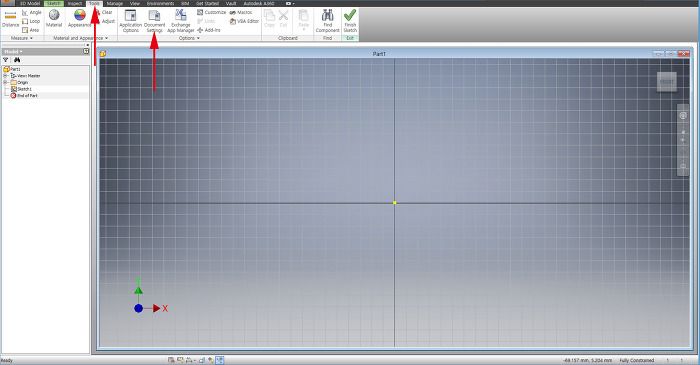
Task: Open the Vault tab
Action: [x=231, y=4]
